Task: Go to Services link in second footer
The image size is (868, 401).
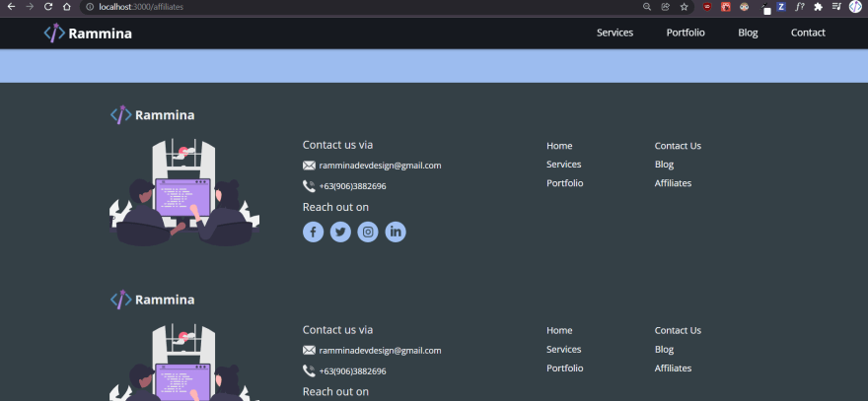Action: [x=563, y=349]
